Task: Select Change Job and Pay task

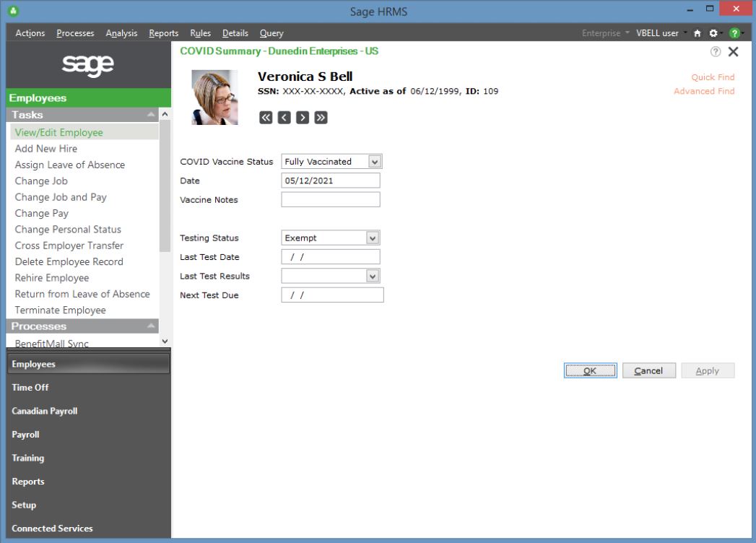Action: tap(61, 197)
